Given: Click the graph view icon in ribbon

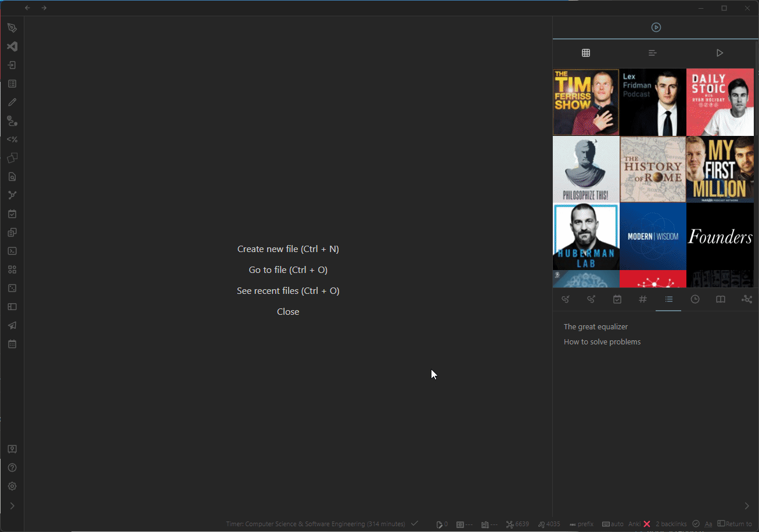Looking at the screenshot, I should click(12, 195).
